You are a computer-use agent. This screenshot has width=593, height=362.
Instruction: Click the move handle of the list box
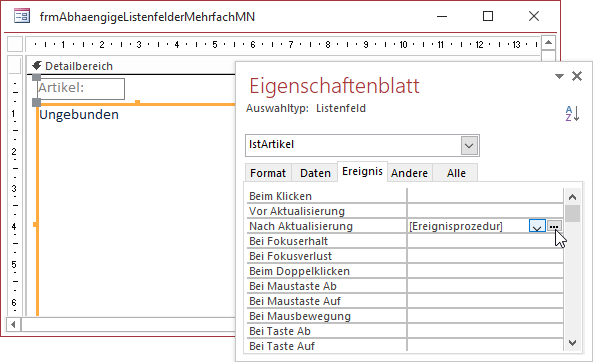36,102
